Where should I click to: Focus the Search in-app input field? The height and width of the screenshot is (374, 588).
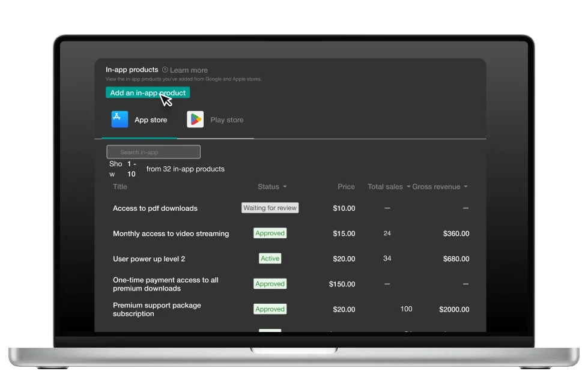pos(154,152)
